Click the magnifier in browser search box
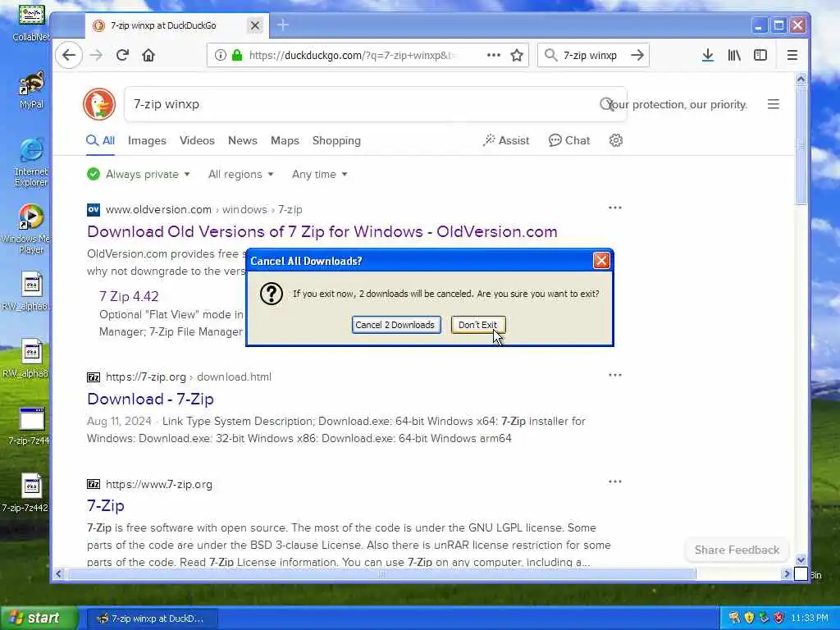840x630 pixels. (550, 55)
